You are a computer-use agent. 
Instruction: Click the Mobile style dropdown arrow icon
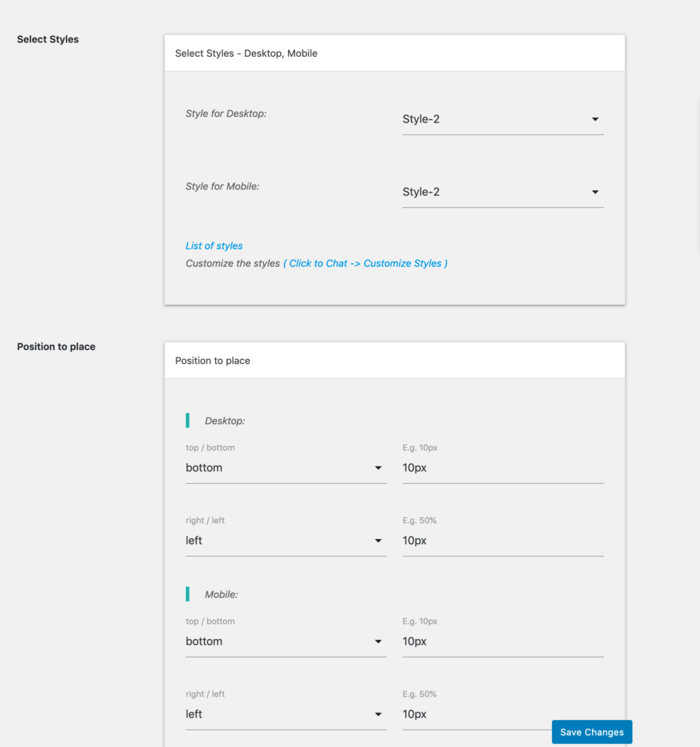pos(595,192)
